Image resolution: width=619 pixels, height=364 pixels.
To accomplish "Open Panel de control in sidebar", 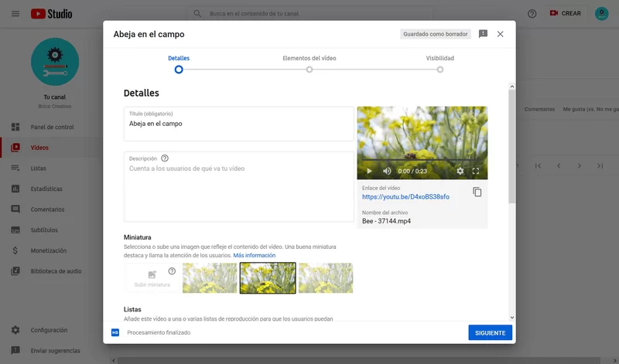I will click(x=51, y=127).
